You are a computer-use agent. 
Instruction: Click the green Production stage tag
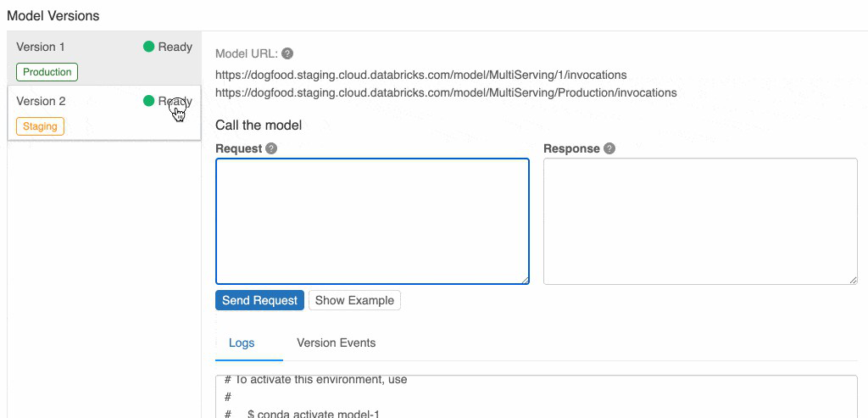[x=47, y=72]
